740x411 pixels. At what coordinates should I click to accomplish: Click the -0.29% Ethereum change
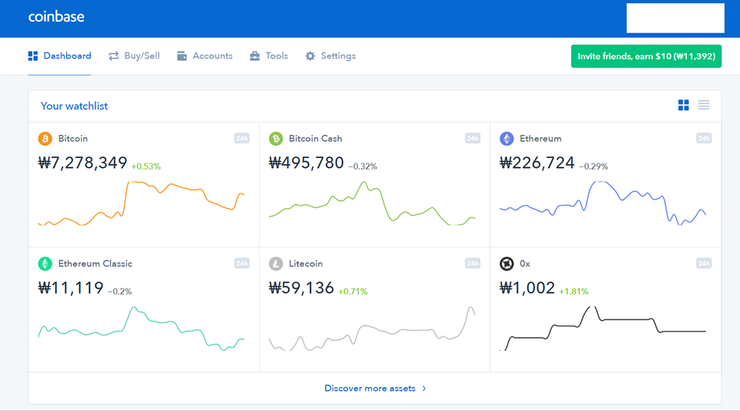[593, 166]
